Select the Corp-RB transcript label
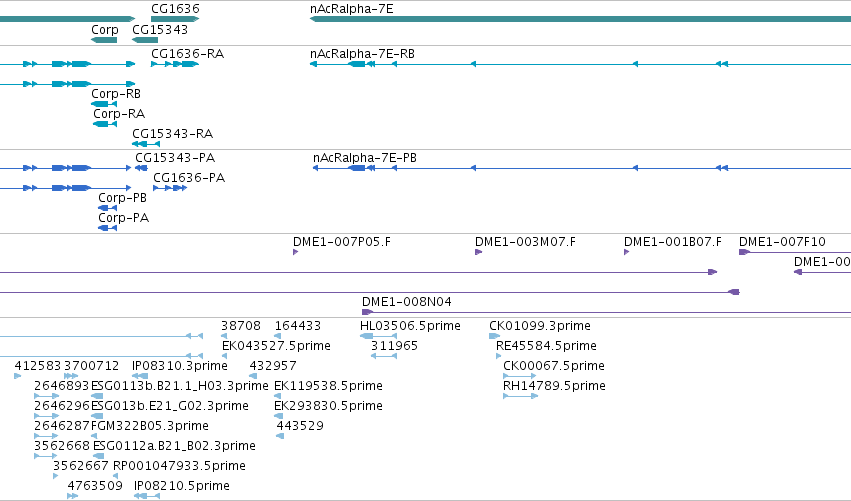This screenshot has height=501, width=851. pyautogui.click(x=116, y=94)
